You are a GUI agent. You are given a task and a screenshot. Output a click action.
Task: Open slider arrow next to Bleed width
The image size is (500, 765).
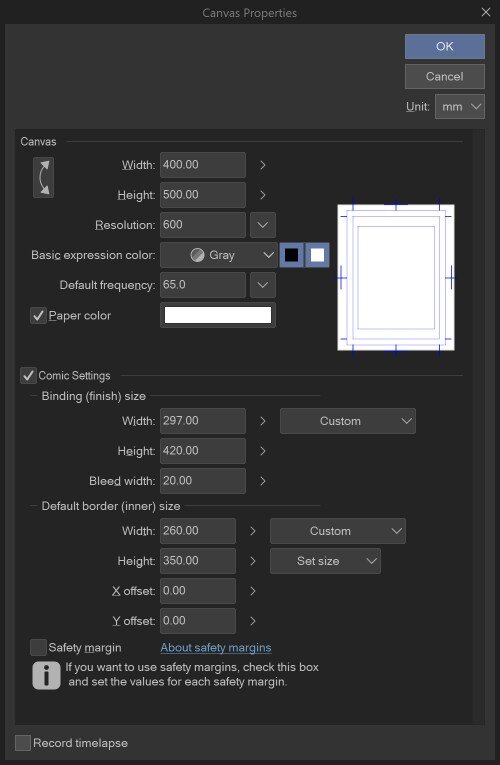262,481
